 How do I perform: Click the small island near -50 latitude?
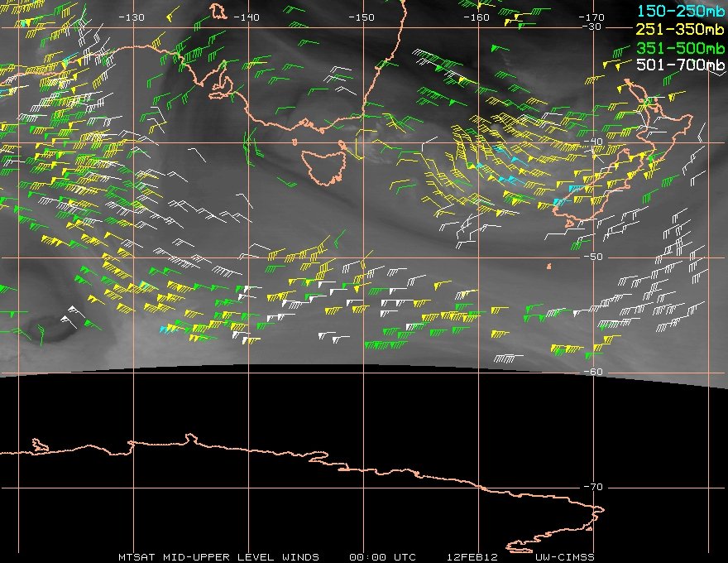coord(549,266)
